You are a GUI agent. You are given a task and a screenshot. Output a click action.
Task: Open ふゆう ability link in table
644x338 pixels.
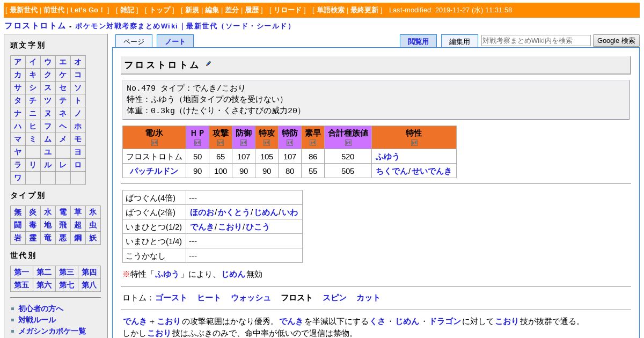(387, 157)
